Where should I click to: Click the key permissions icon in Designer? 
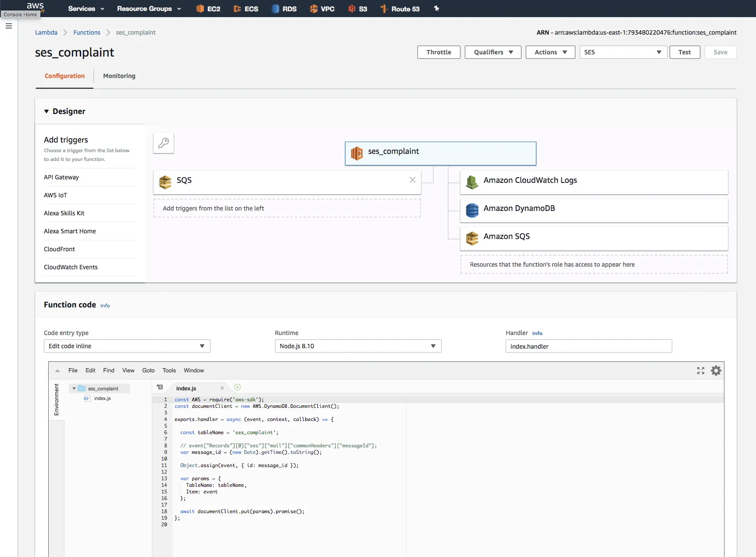pos(164,143)
